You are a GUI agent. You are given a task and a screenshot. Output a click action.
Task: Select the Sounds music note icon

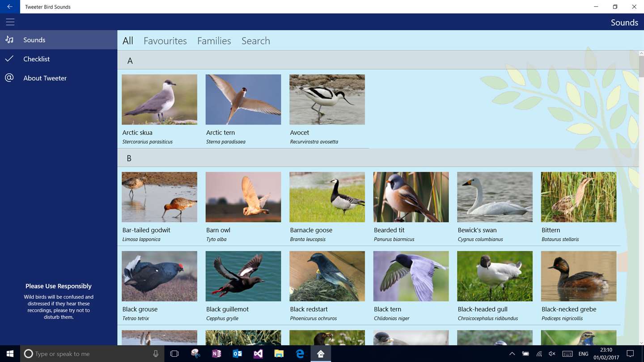[x=9, y=40]
